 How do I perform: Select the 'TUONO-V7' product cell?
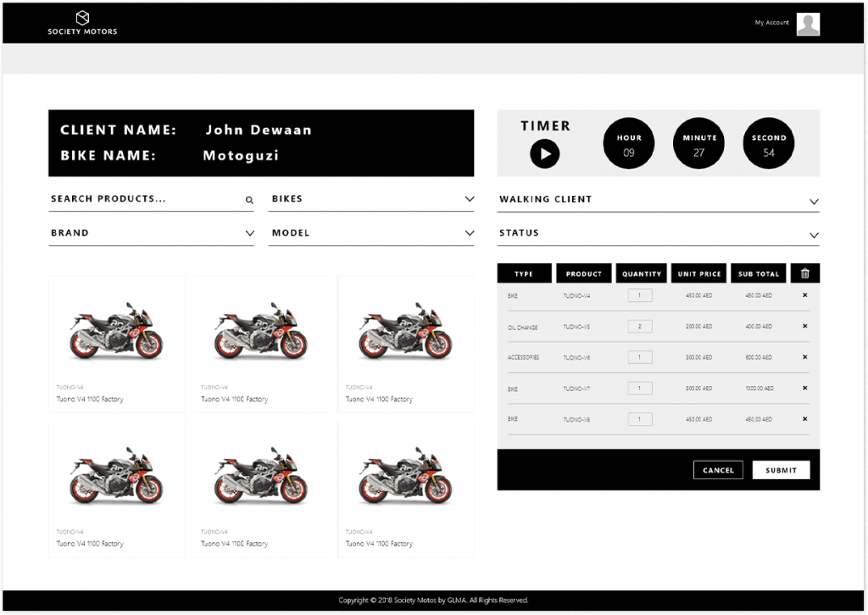point(576,389)
